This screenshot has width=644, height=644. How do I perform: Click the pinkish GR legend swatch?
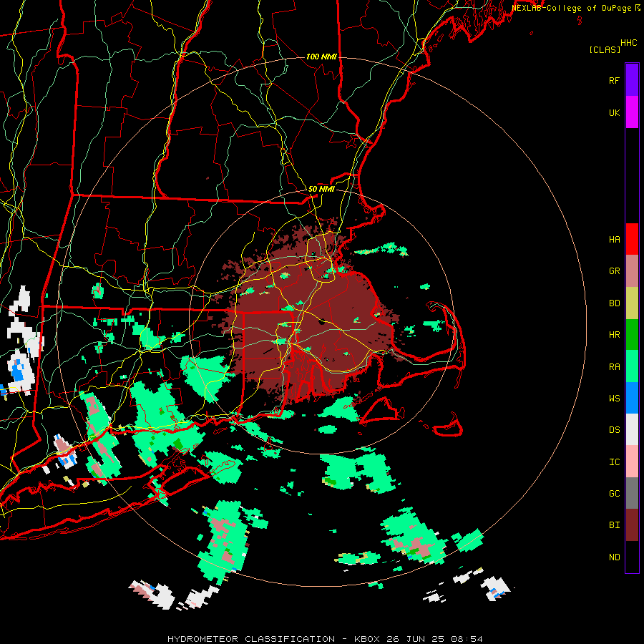click(632, 270)
